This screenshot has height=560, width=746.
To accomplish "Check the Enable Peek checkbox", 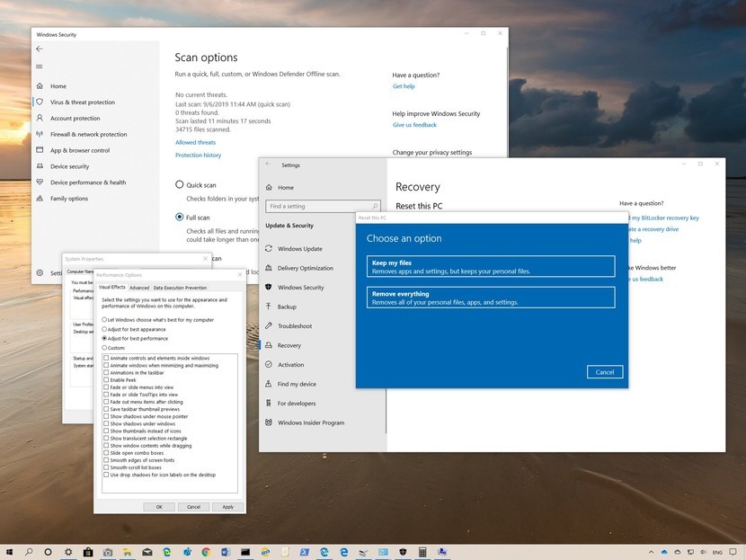I will (108, 381).
